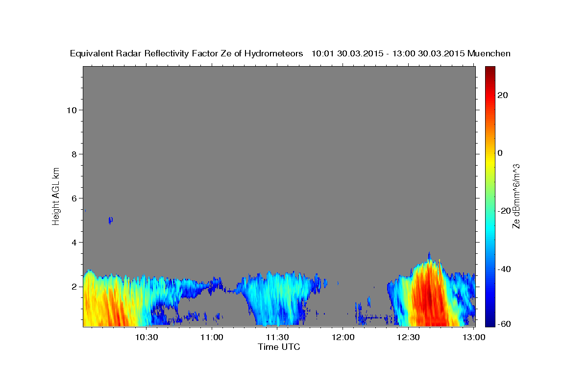Image resolution: width=588 pixels, height=392 pixels.
Task: Click the colorbar label '-20'
Action: click(x=504, y=211)
